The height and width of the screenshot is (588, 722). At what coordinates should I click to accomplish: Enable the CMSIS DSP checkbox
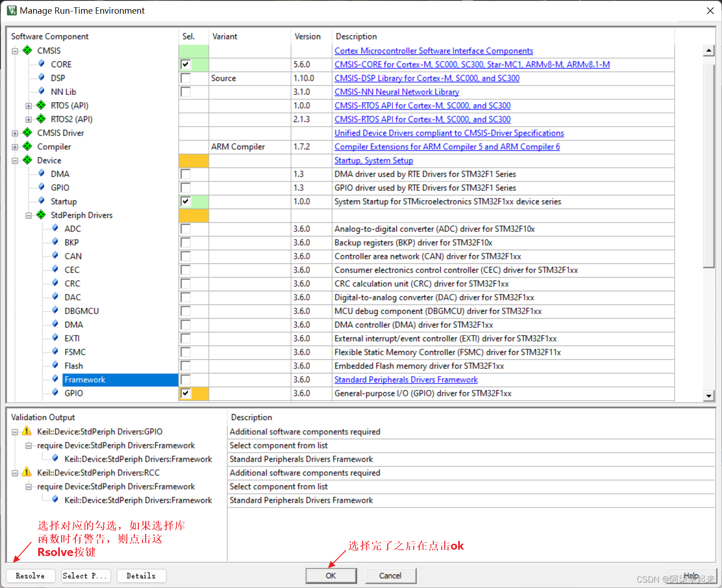pos(185,78)
